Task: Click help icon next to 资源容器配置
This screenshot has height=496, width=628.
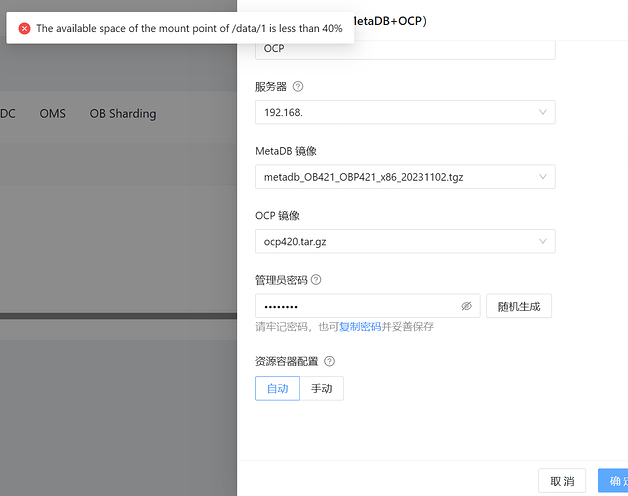Action: (x=329, y=361)
